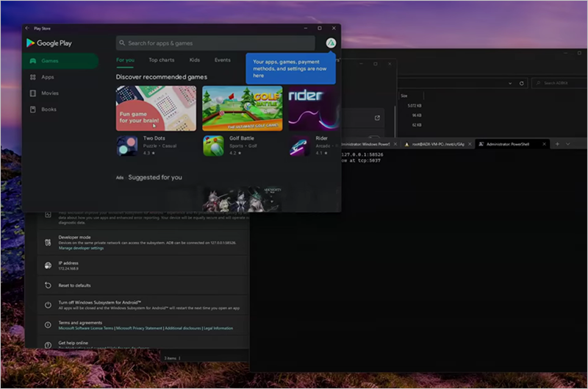Image resolution: width=588 pixels, height=389 pixels.
Task: Click the Reset to defaults row
Action: (x=73, y=285)
